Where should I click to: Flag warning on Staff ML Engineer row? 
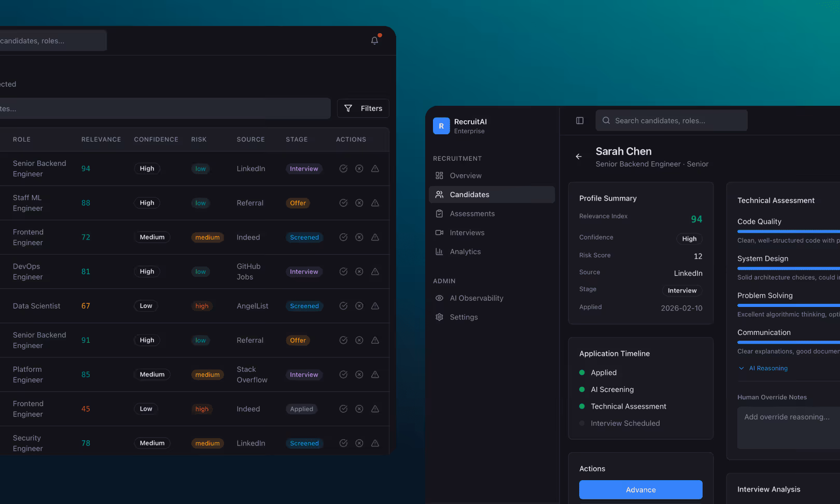pos(375,203)
